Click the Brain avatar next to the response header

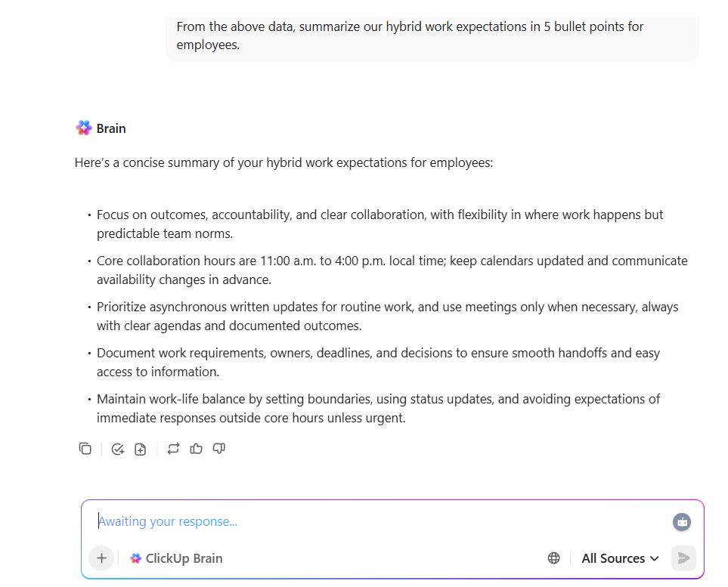click(x=83, y=127)
